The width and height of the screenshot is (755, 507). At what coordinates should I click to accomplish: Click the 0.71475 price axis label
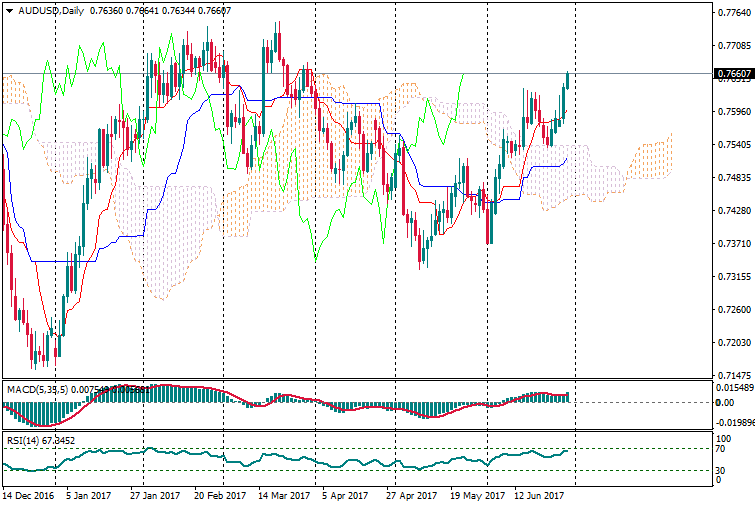(734, 376)
